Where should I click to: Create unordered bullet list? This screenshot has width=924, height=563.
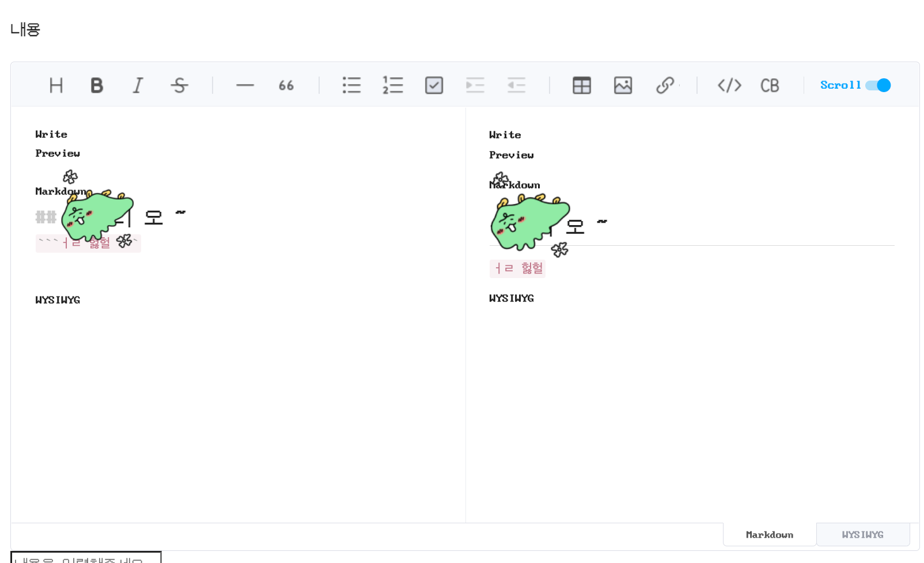[x=351, y=85]
